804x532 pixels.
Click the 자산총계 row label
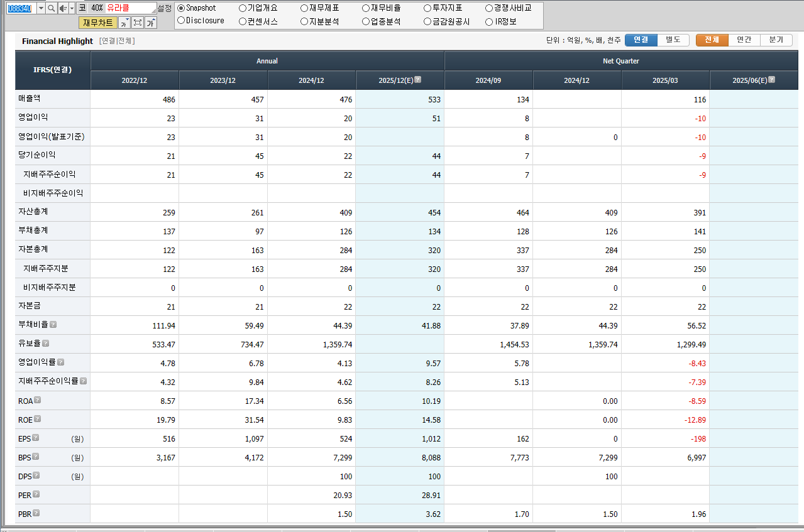tap(33, 212)
